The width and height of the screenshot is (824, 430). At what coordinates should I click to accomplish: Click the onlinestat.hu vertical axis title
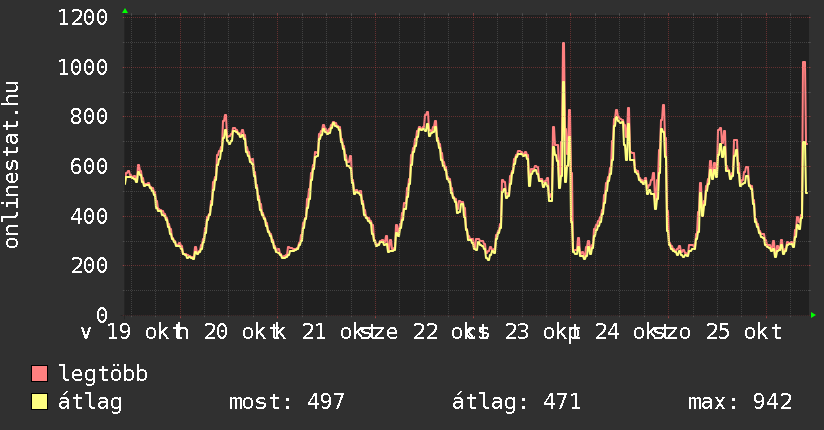click(13, 166)
